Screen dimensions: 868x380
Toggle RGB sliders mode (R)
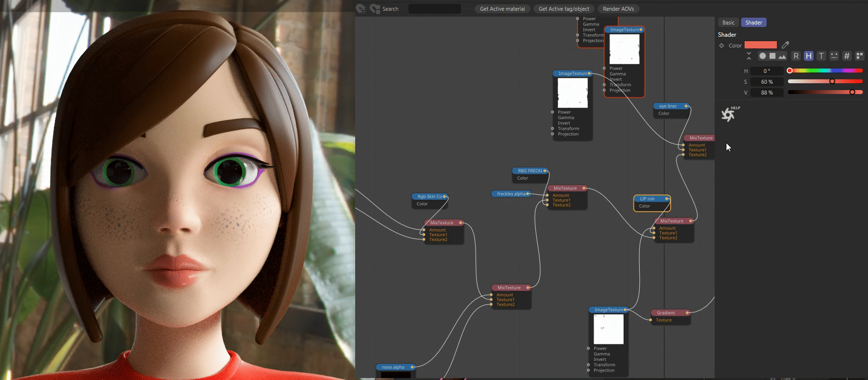[x=796, y=56]
